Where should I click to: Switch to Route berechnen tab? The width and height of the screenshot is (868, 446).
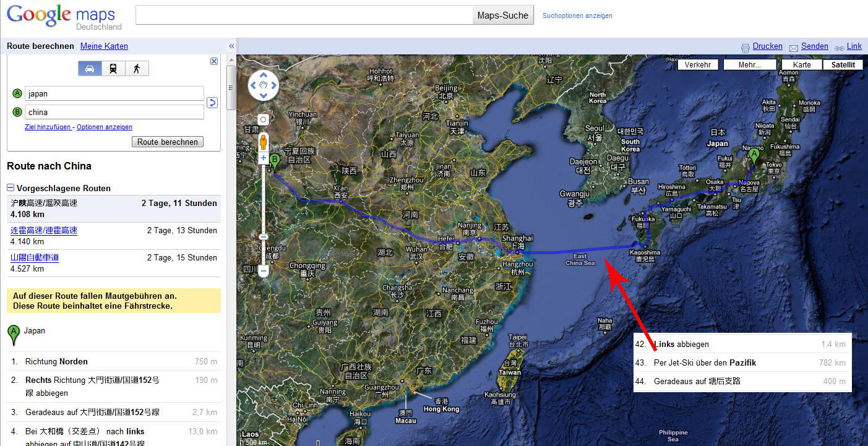(x=40, y=46)
